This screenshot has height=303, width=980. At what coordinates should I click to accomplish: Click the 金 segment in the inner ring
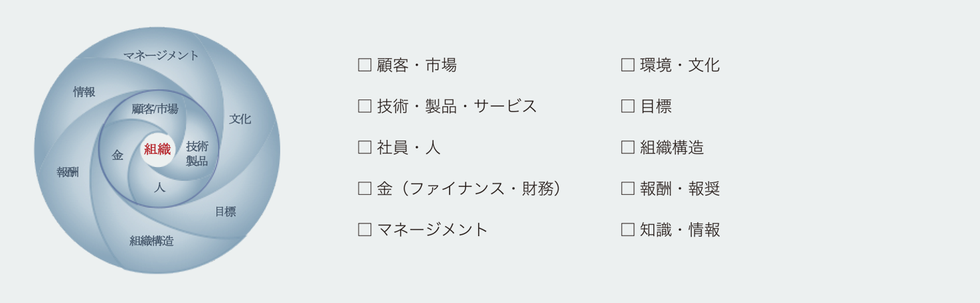tap(118, 155)
